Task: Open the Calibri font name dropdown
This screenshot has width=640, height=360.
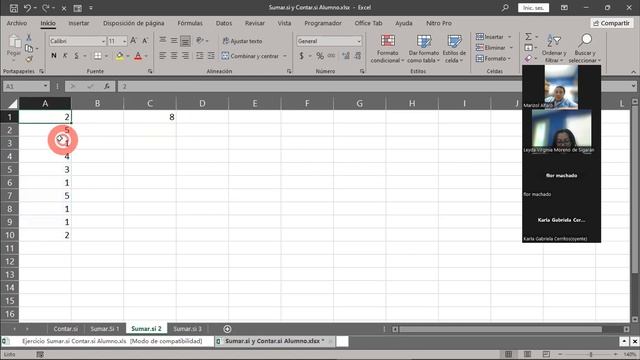Action: pos(103,41)
